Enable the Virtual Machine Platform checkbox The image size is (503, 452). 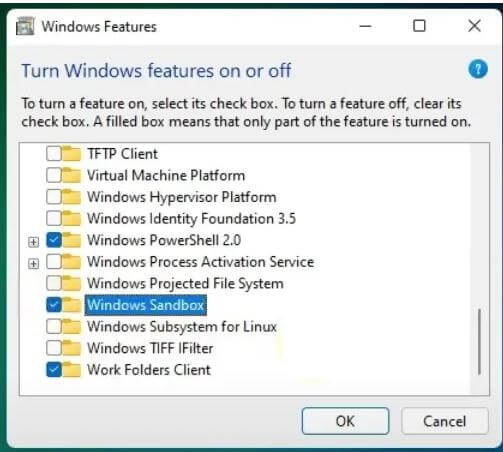tap(54, 175)
